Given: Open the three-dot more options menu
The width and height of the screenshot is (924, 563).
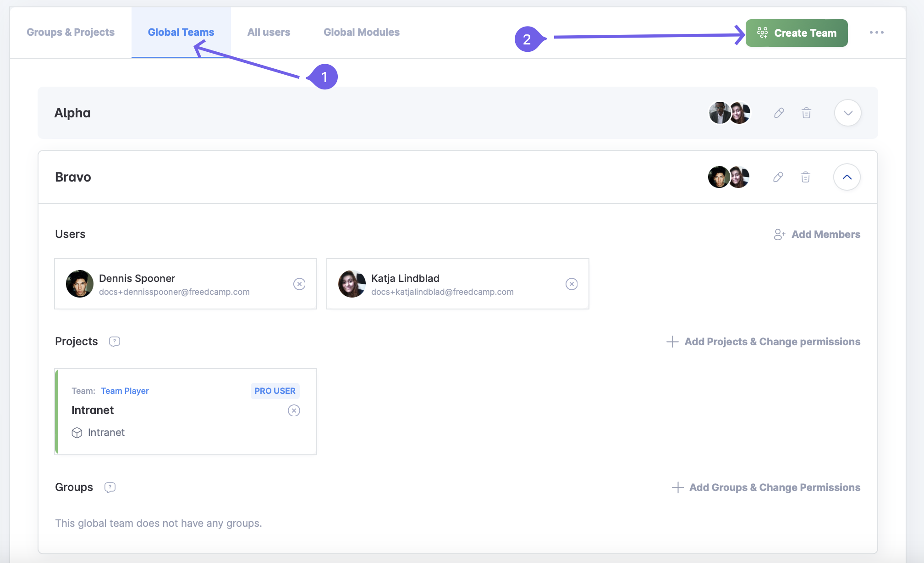Looking at the screenshot, I should (876, 33).
